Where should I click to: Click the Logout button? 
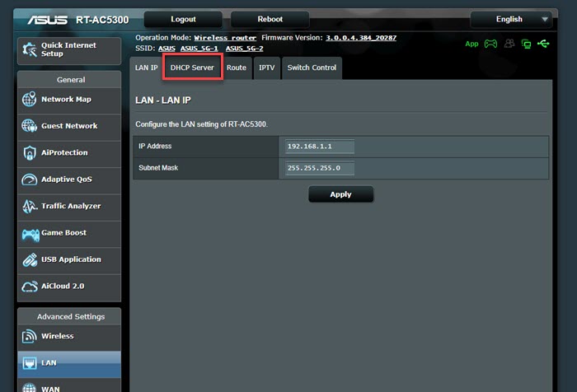coord(183,19)
